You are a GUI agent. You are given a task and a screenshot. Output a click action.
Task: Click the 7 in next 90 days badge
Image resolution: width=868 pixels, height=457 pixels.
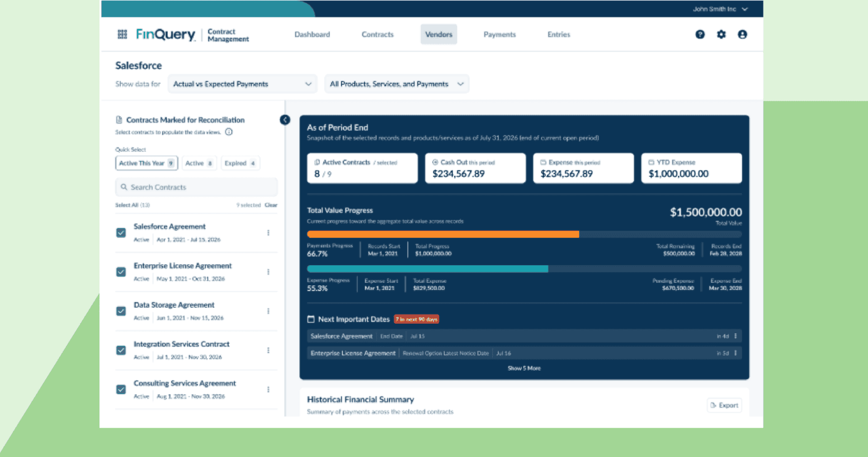[x=416, y=319]
